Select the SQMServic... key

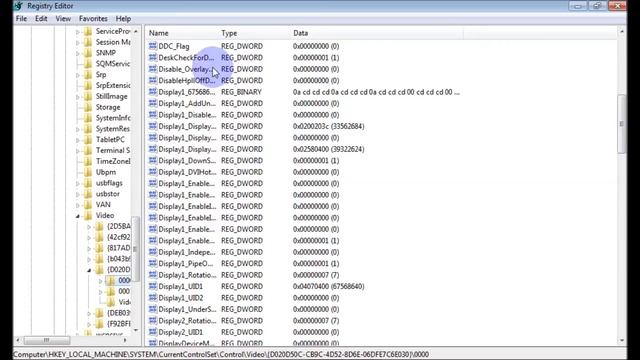113,64
